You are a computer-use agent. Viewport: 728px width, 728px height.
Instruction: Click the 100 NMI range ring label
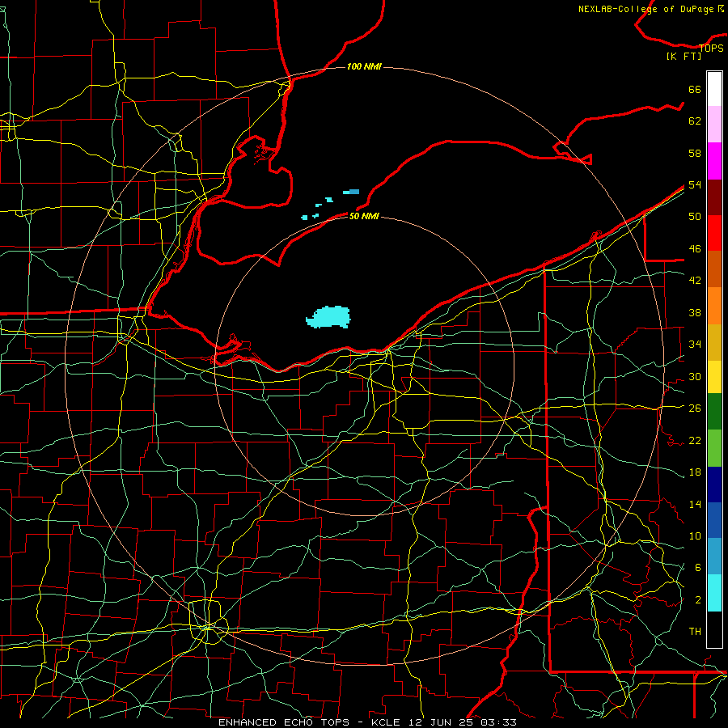(364, 67)
